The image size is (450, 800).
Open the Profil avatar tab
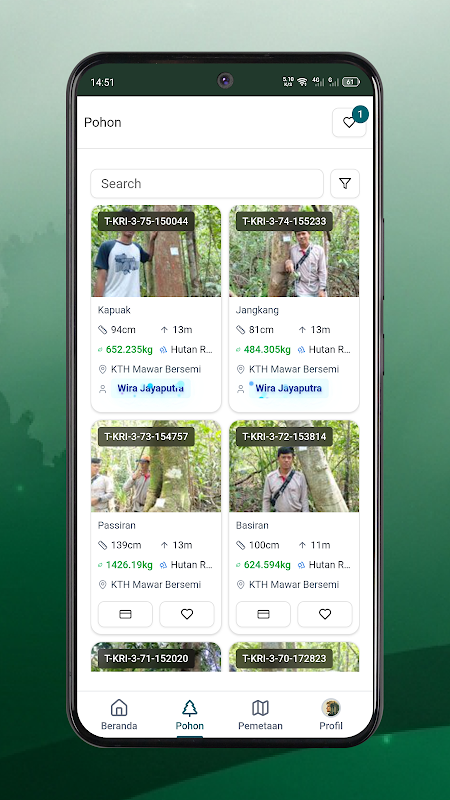pos(331,715)
